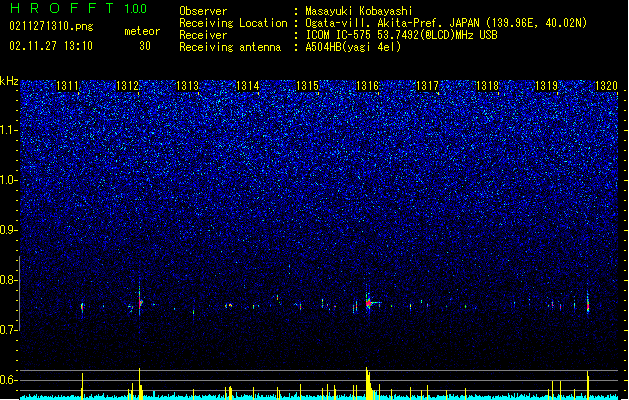Click the meteor label
Screen dimensions: 629x400
[142, 31]
